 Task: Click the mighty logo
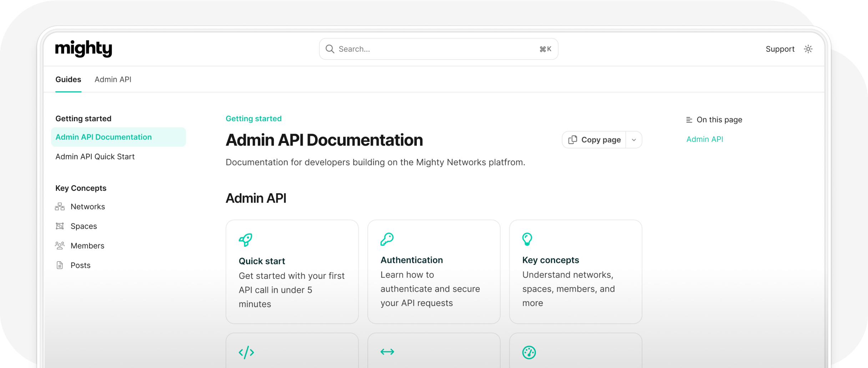click(84, 48)
